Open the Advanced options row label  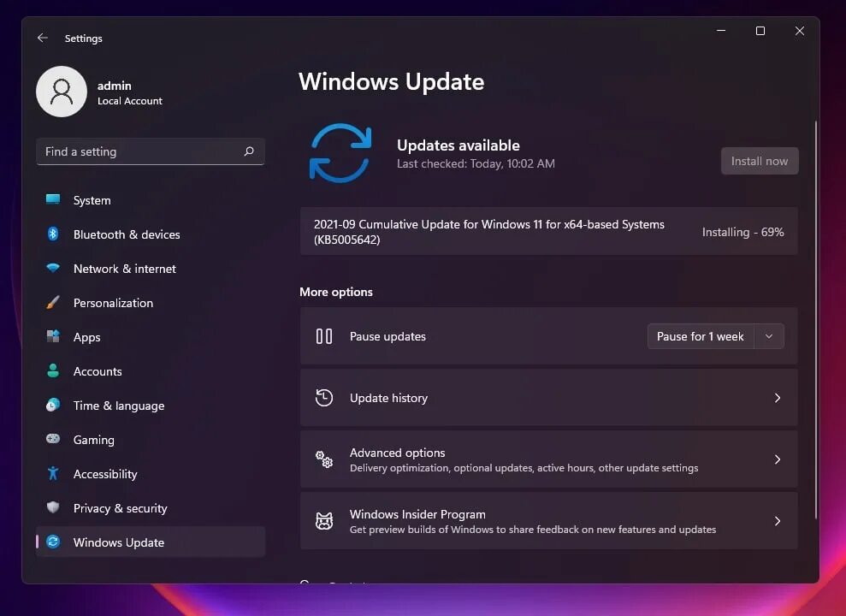click(x=397, y=453)
